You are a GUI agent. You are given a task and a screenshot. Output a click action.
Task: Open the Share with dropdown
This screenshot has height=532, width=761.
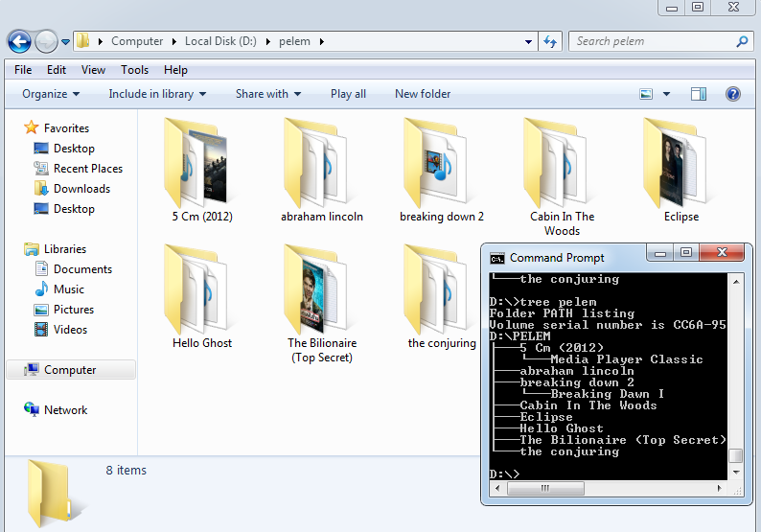pyautogui.click(x=268, y=94)
